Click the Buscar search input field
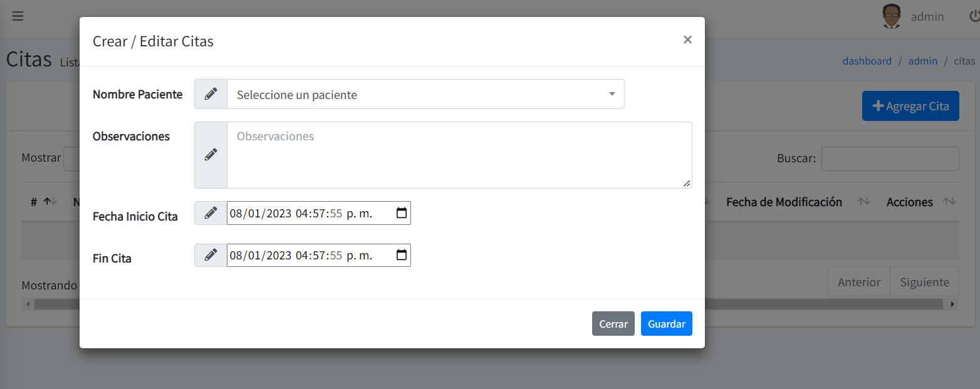980x389 pixels. tap(890, 158)
